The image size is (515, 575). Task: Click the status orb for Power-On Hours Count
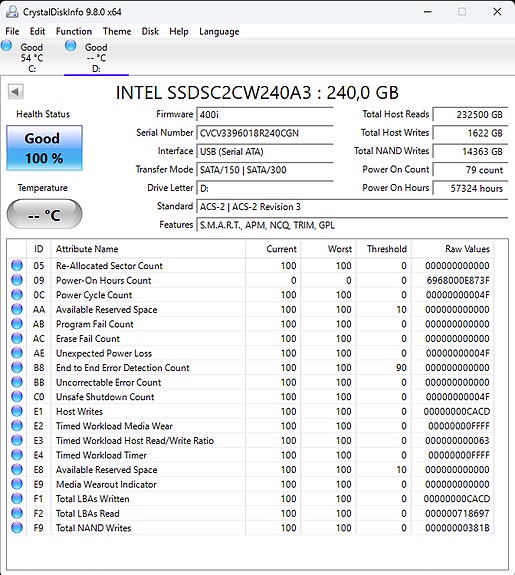point(17,280)
